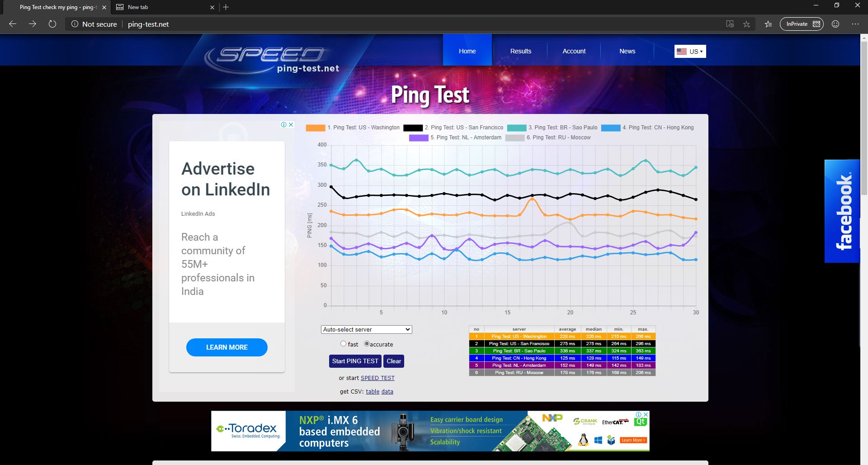Download the CSV table link
This screenshot has height=465, width=868.
[373, 392]
